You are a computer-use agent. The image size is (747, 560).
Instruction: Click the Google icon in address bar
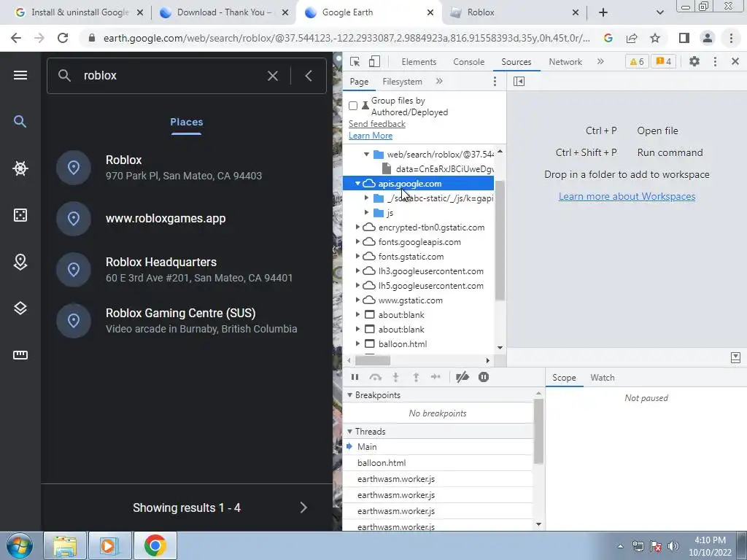click(x=608, y=38)
